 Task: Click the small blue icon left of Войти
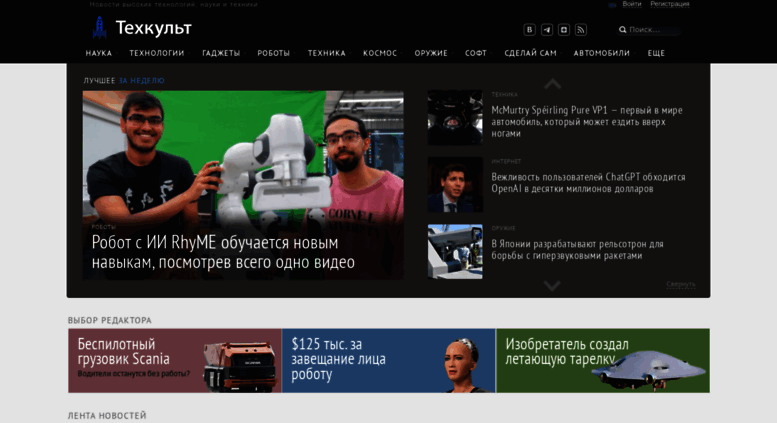tap(612, 4)
